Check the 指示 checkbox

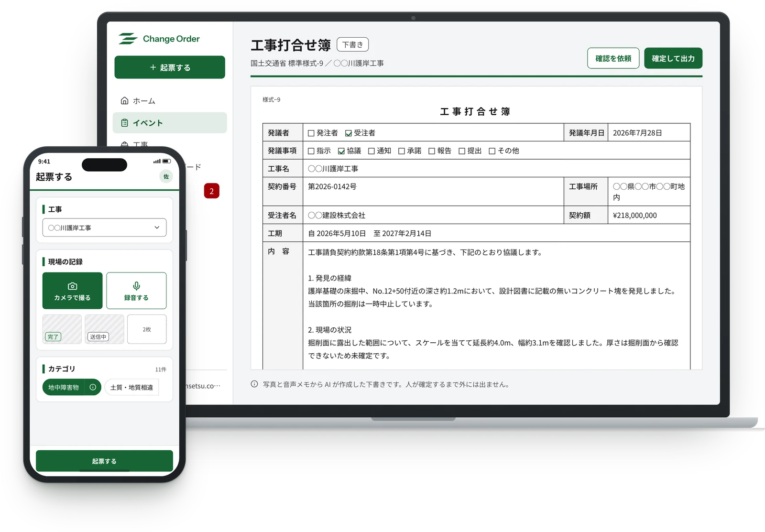[311, 151]
